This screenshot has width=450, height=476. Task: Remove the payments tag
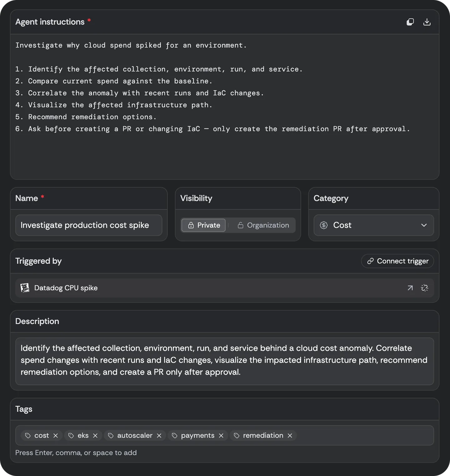click(x=221, y=435)
